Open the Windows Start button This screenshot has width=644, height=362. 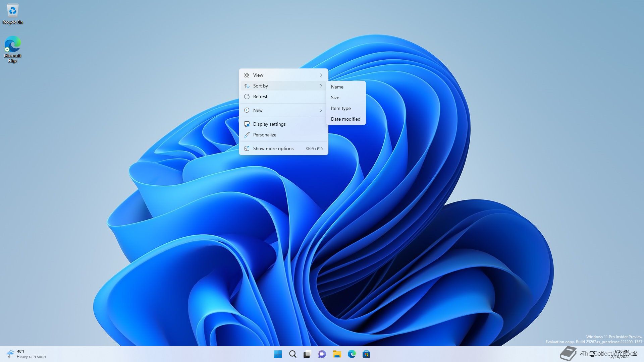coord(278,354)
